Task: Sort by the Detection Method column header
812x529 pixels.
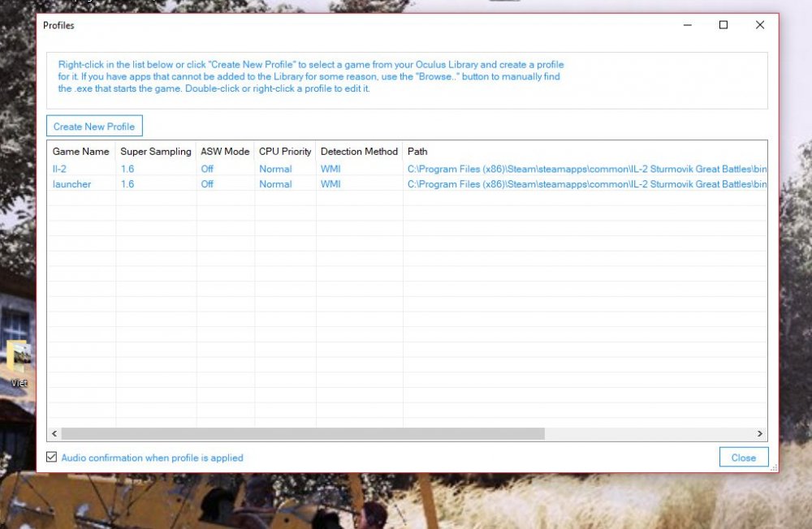Action: 359,152
